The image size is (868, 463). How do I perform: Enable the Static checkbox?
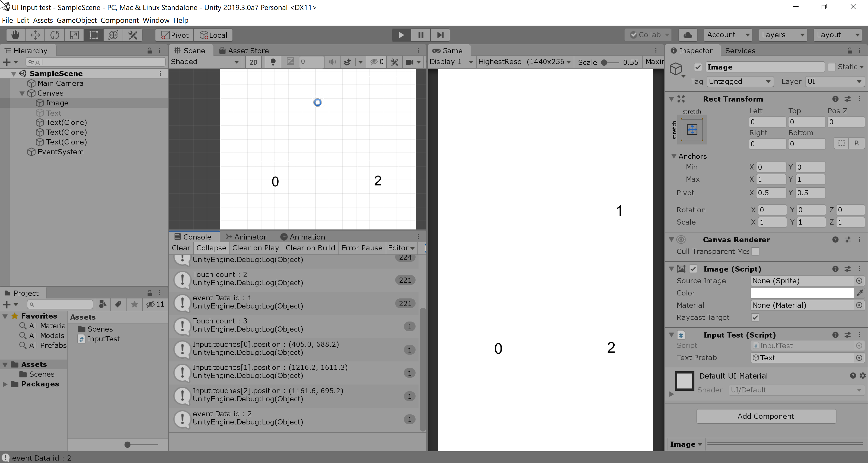click(x=832, y=67)
